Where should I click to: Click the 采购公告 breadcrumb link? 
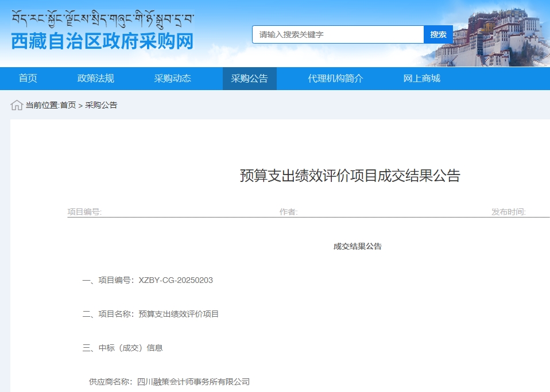point(101,105)
